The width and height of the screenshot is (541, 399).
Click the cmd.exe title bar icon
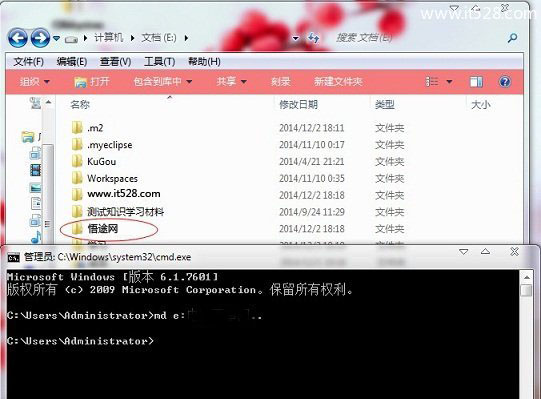click(x=13, y=257)
